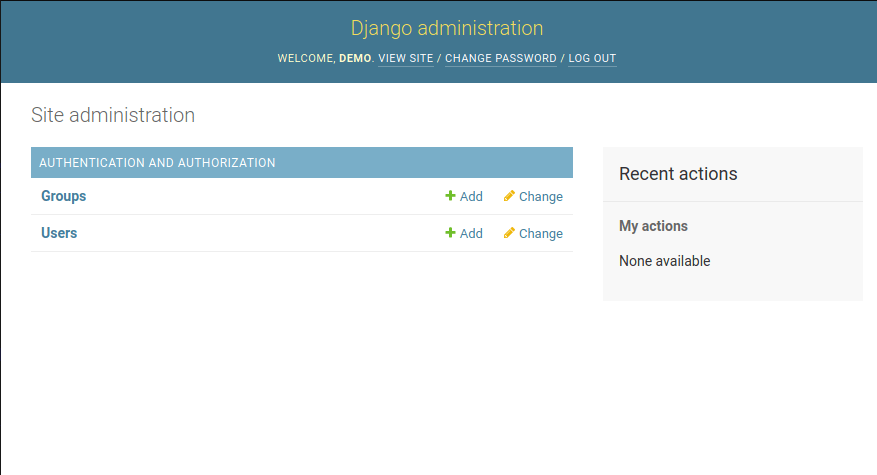This screenshot has height=475, width=877.
Task: Click the green plus icon for Groups
Action: (x=450, y=197)
